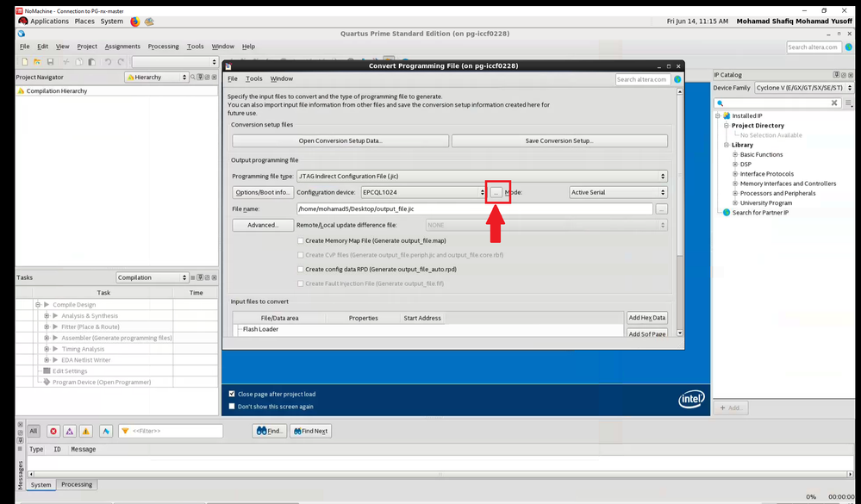Click the Find button in Messages
The width and height of the screenshot is (861, 504).
270,431
